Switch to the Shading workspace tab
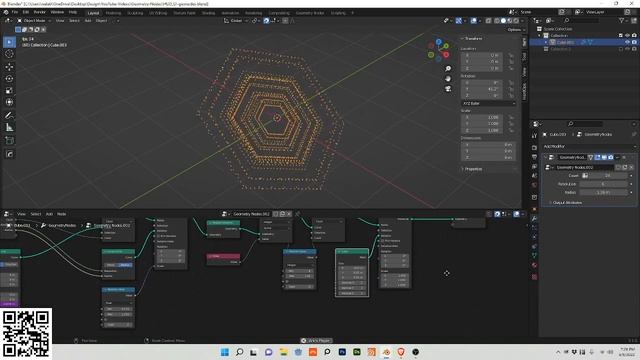Image resolution: width=640 pixels, height=360 pixels. click(x=209, y=13)
